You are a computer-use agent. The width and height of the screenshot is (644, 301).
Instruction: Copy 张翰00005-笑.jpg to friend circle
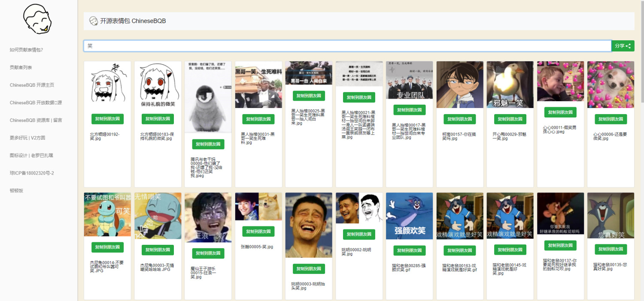coord(258,232)
